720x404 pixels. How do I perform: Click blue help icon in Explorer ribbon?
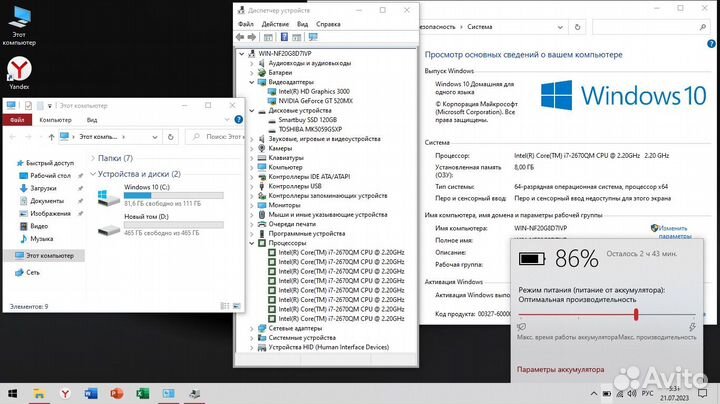(238, 119)
